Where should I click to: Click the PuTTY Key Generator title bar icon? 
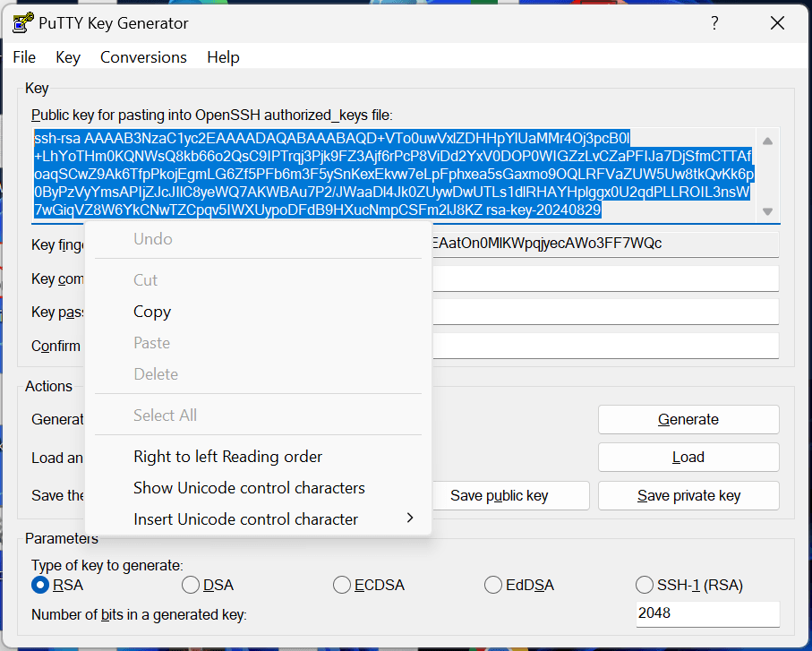point(22,22)
